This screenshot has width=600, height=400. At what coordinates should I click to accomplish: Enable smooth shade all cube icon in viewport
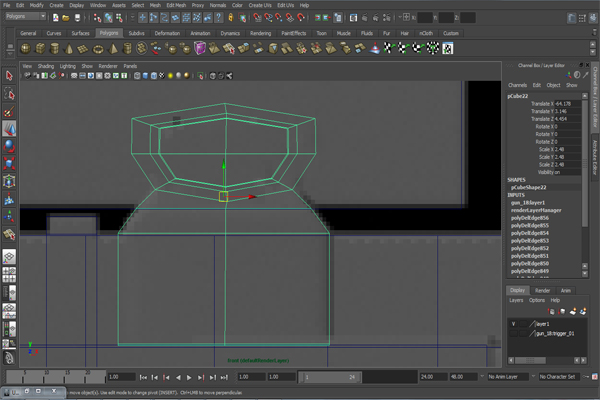(145, 76)
